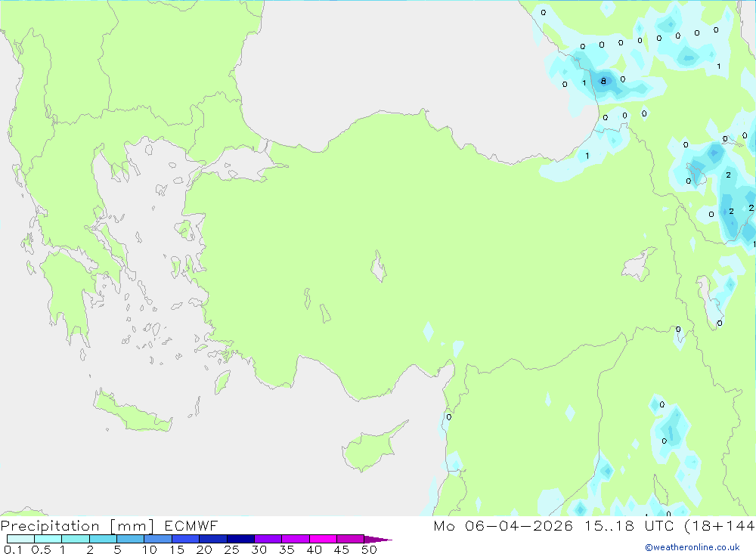Click the legend label '5'
This screenshot has height=554, width=756.
point(117,549)
